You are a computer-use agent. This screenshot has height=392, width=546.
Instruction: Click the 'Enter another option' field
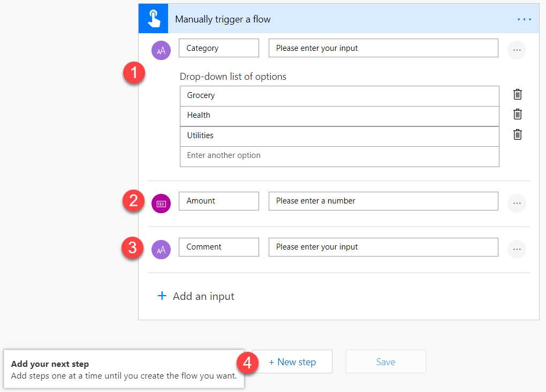339,156
